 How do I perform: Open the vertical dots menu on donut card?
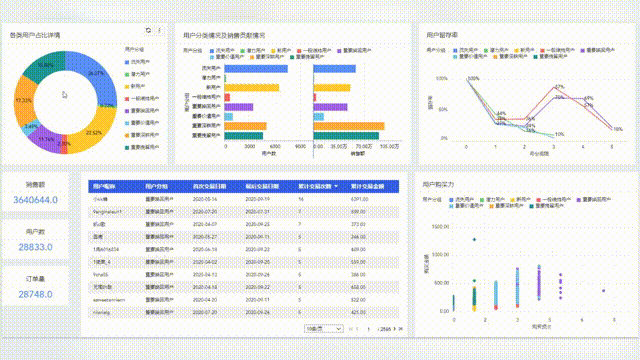159,30
